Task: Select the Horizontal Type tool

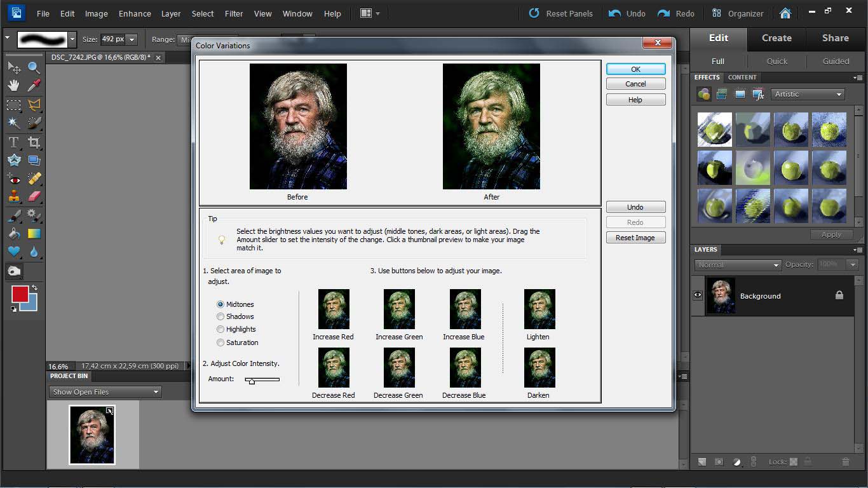Action: pyautogui.click(x=13, y=142)
